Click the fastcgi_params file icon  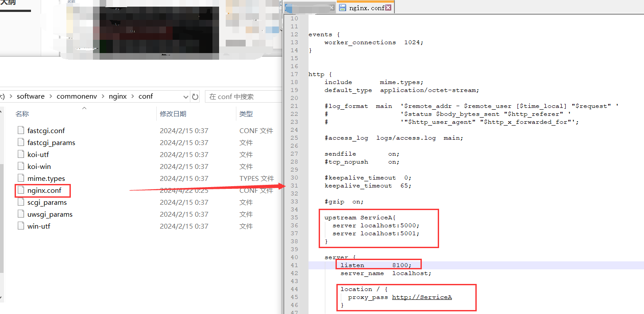20,142
